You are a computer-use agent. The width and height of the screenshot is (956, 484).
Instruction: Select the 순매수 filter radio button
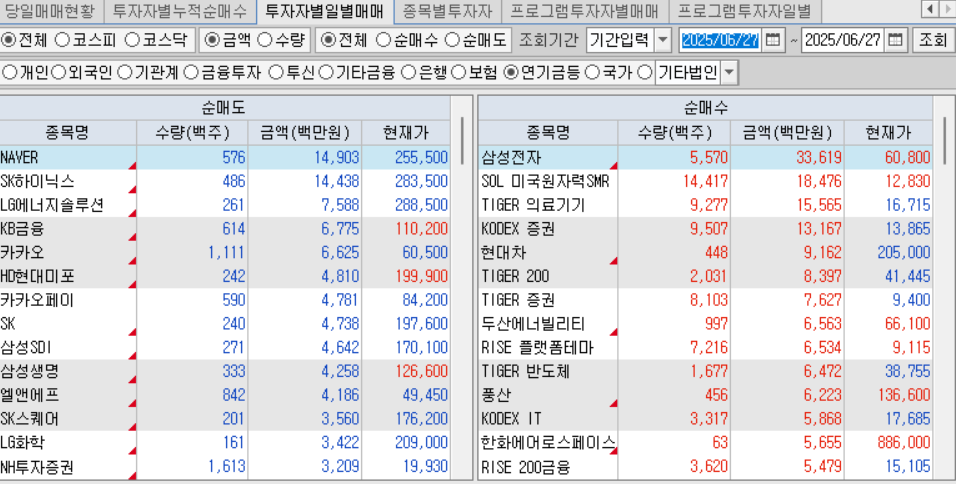click(x=383, y=40)
